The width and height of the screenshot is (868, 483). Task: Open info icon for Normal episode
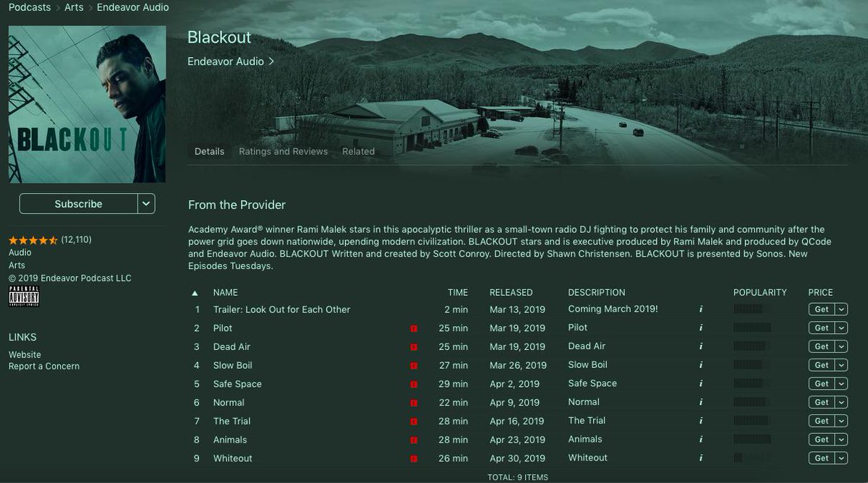click(700, 402)
